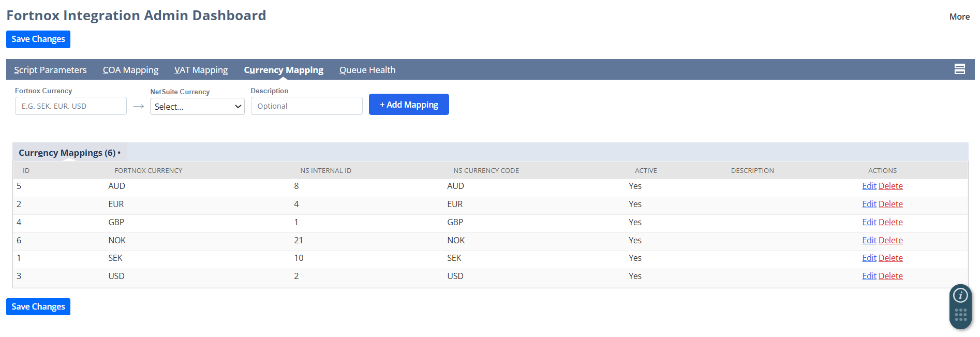Click the top Save Changes button

pyautogui.click(x=38, y=39)
